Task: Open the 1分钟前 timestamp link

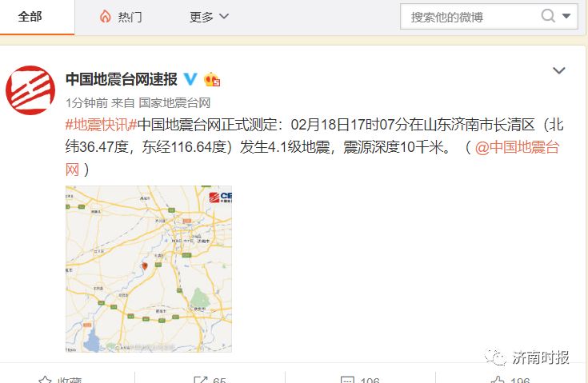Action: 86,102
